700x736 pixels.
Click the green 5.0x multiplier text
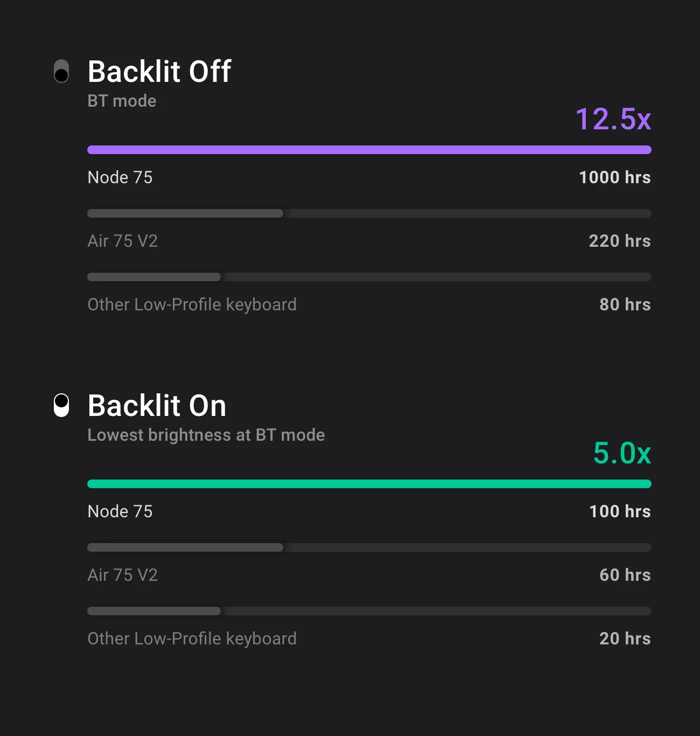[x=622, y=453]
